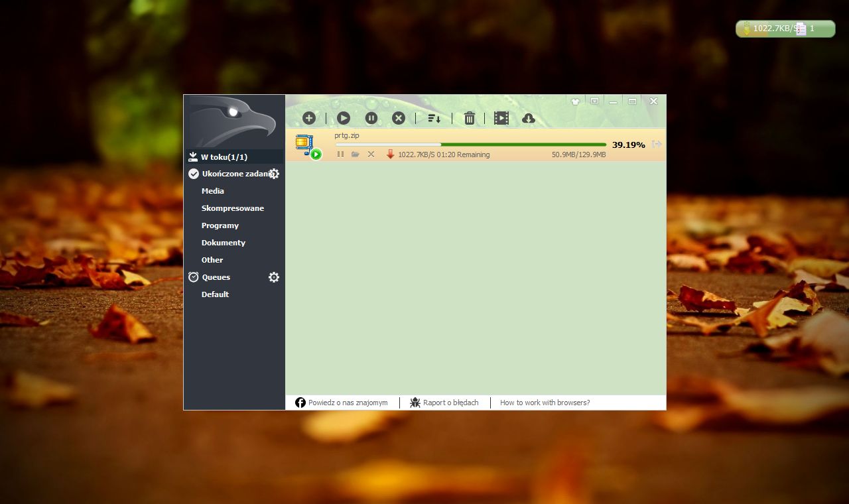
Task: Add a new download task
Action: pyautogui.click(x=308, y=118)
